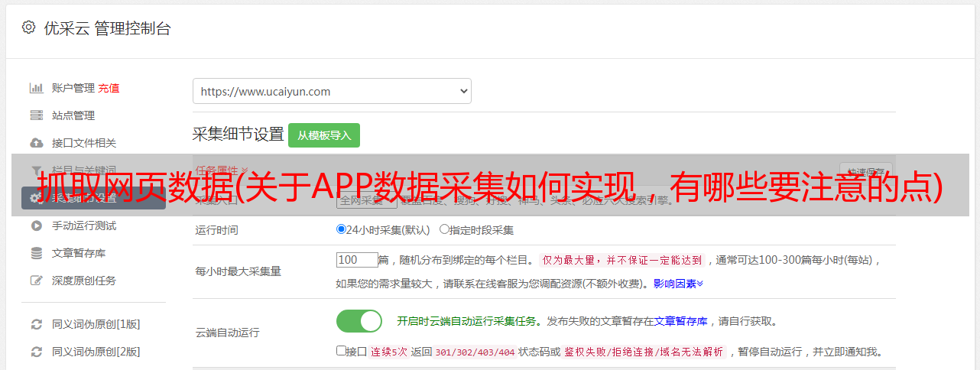980x370 pixels.
Task: Check the 接口 checkbox
Action: pyautogui.click(x=341, y=351)
